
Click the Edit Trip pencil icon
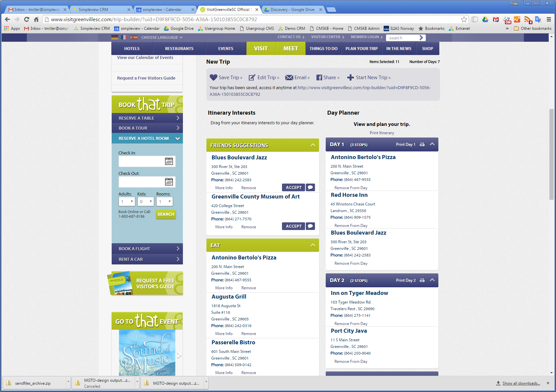[x=252, y=78]
